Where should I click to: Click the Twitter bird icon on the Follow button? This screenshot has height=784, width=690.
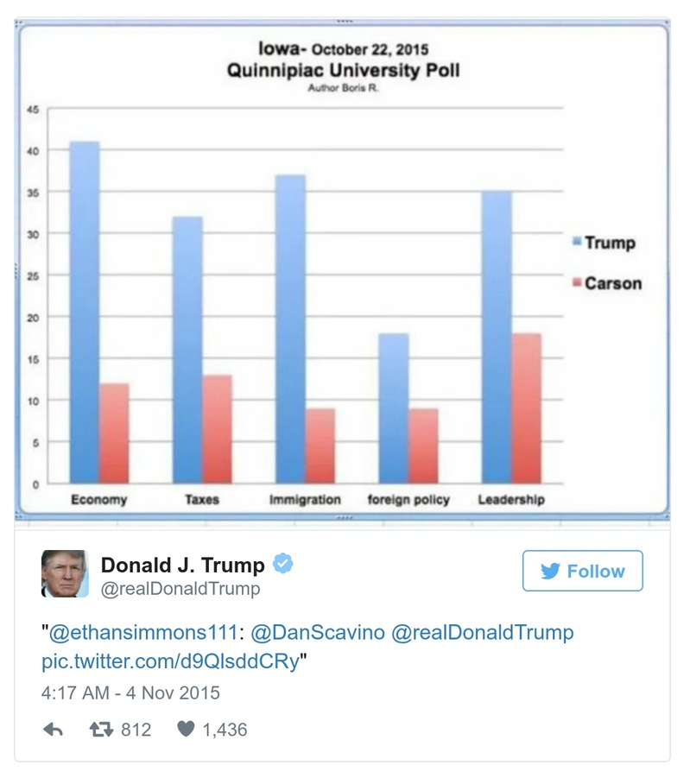(552, 571)
